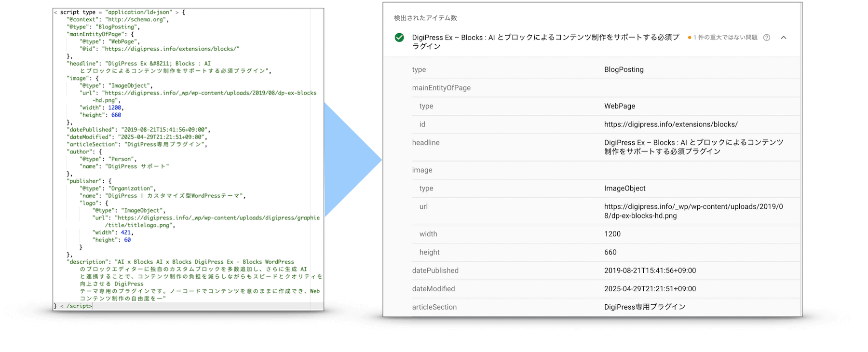Click the "articleSection" code line
This screenshot has height=352, width=868.
pos(137,145)
